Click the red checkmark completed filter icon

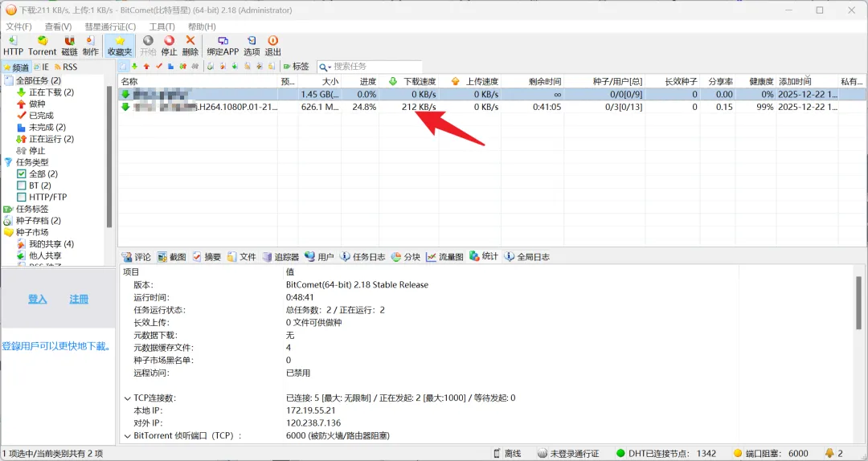click(159, 67)
